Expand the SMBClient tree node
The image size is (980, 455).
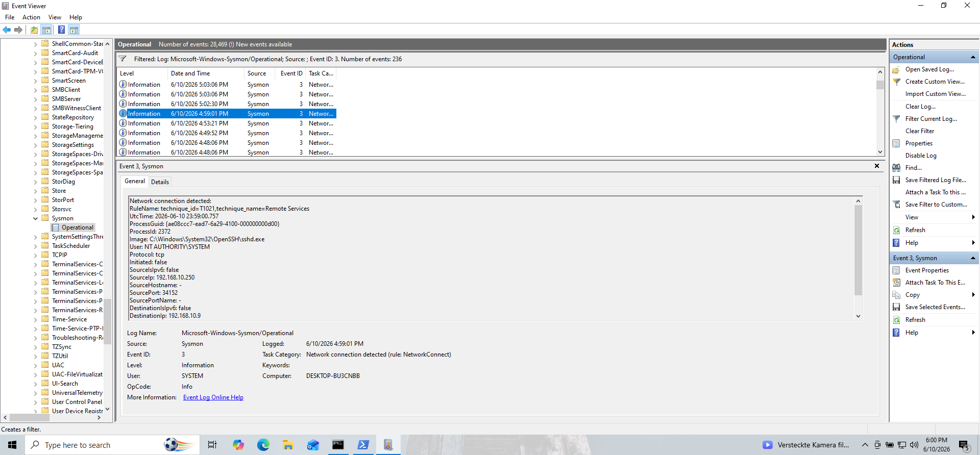[36, 90]
